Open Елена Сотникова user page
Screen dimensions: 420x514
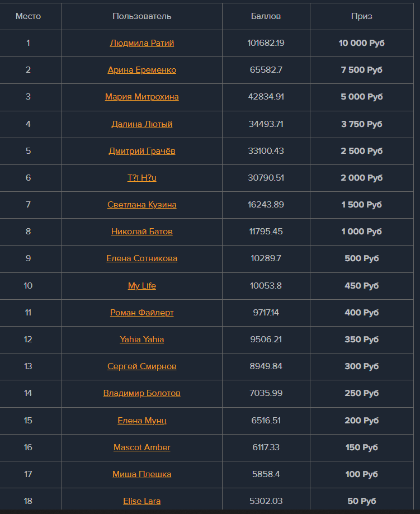[x=142, y=258]
